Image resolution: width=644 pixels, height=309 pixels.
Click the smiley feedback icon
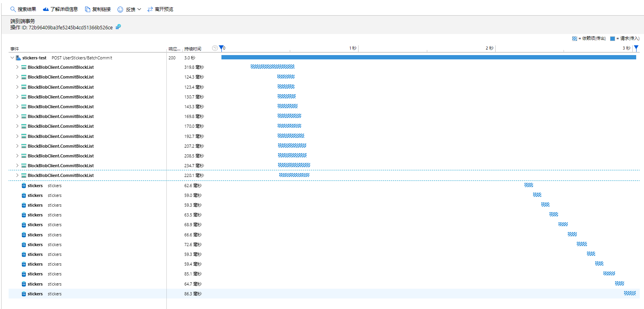click(120, 9)
